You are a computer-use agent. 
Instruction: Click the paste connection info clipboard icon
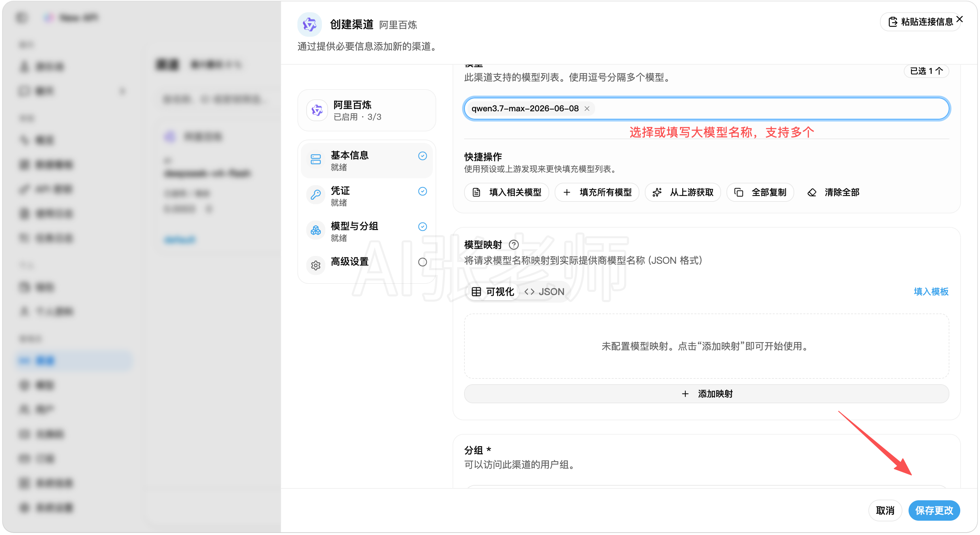click(x=893, y=22)
